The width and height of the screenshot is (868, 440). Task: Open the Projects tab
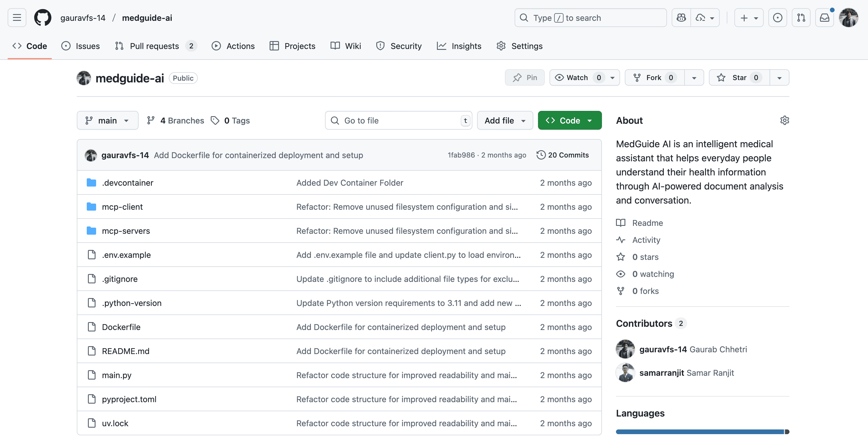pyautogui.click(x=292, y=46)
